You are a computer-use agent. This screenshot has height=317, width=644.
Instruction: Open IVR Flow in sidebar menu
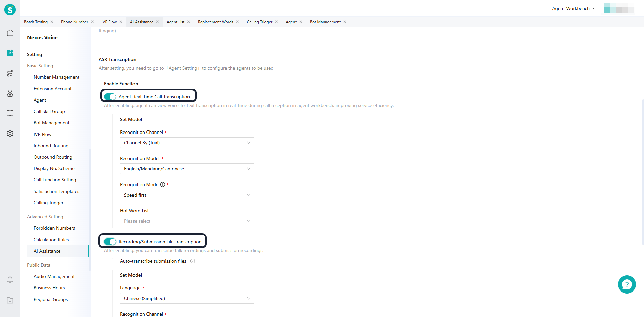43,134
